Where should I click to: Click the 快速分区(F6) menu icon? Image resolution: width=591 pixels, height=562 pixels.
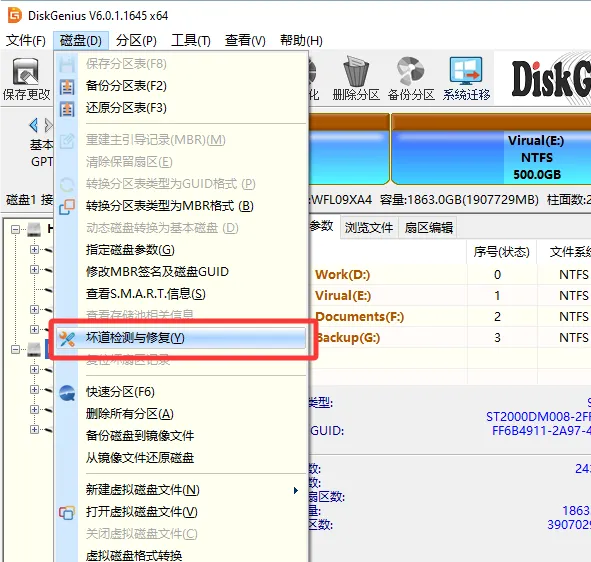click(67, 393)
